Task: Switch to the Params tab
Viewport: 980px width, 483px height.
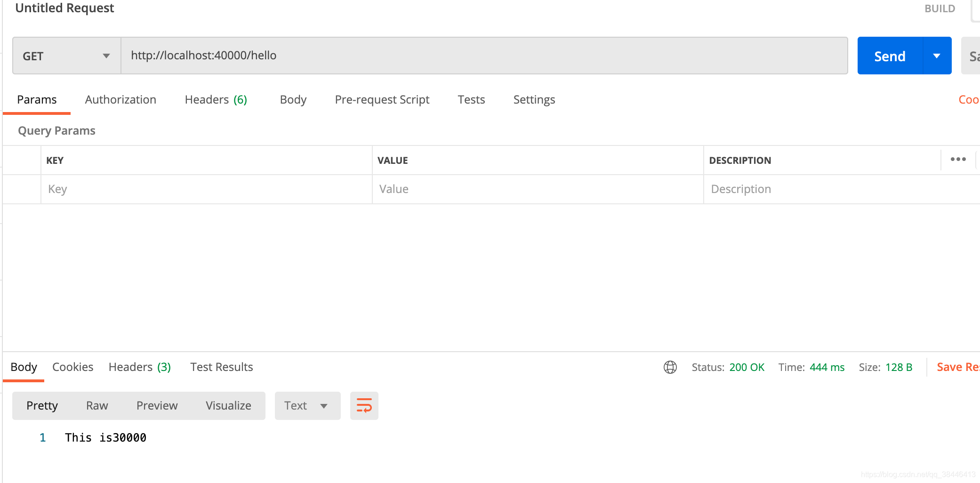Action: tap(37, 100)
